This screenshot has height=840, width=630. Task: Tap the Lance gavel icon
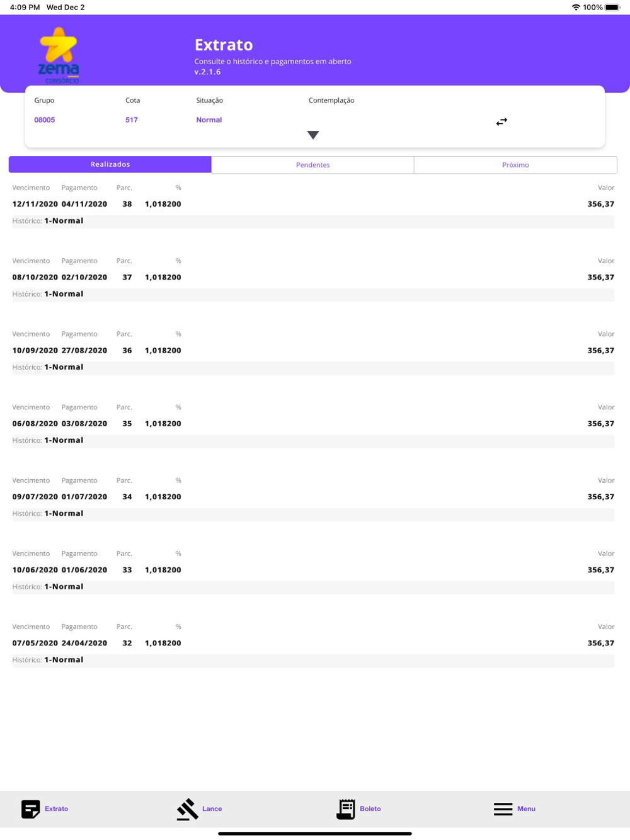point(187,809)
